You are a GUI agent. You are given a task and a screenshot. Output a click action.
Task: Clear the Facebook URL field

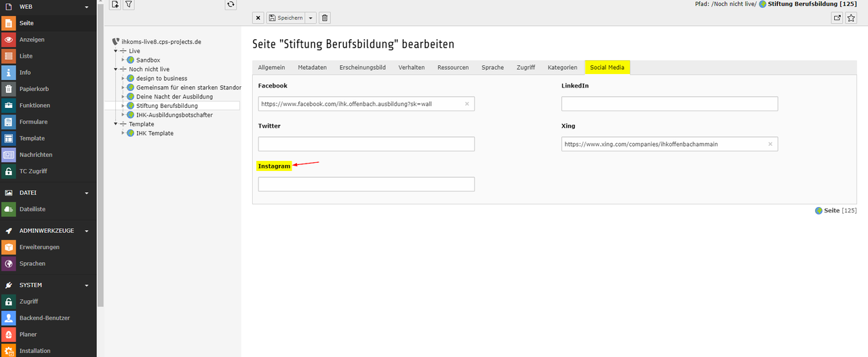coord(467,104)
